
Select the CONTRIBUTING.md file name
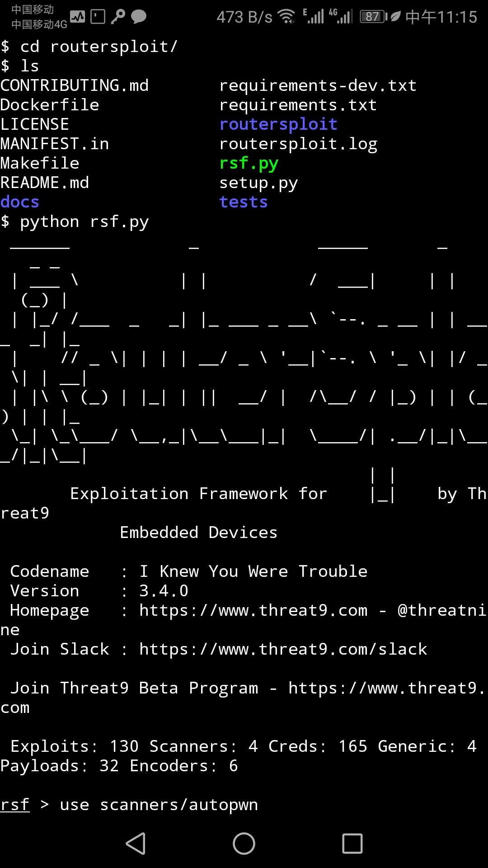coord(74,85)
